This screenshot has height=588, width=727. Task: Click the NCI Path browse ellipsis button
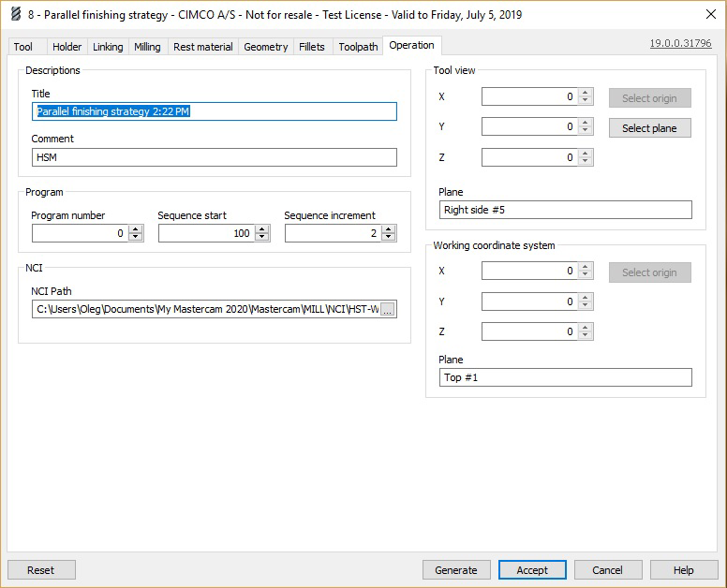tap(388, 310)
